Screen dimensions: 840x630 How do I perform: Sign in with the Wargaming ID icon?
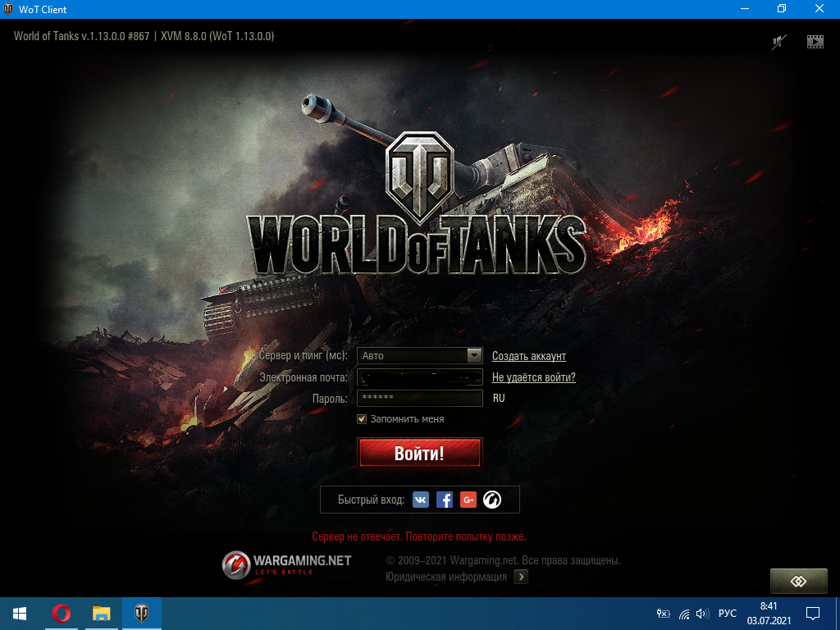click(x=492, y=500)
